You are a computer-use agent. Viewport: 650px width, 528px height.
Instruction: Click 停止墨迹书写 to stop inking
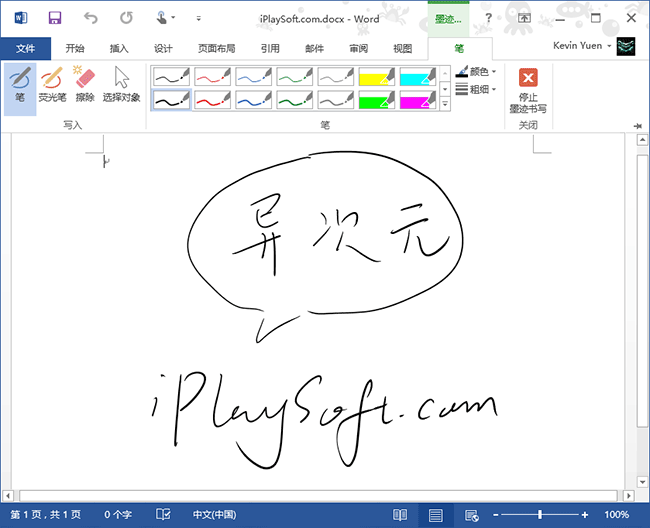click(x=528, y=88)
